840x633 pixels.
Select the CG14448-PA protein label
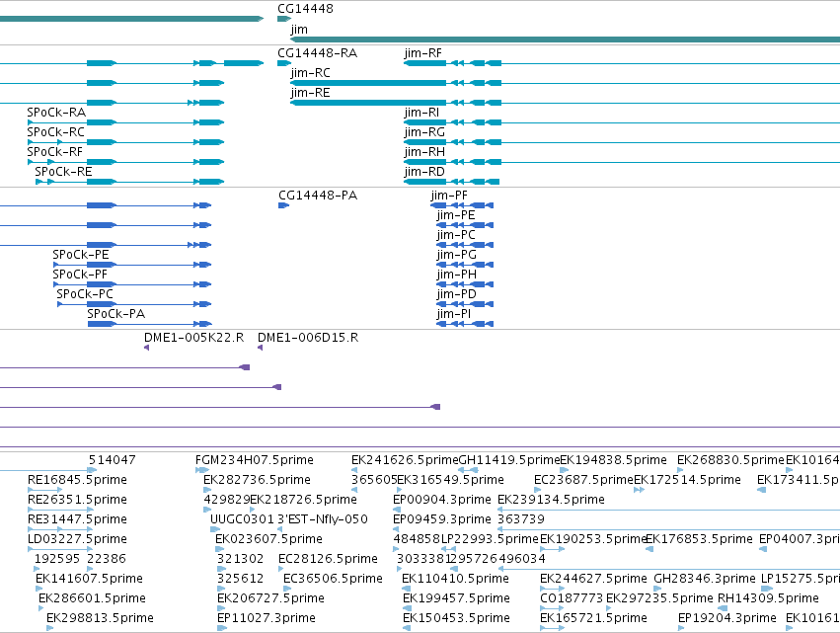click(318, 196)
